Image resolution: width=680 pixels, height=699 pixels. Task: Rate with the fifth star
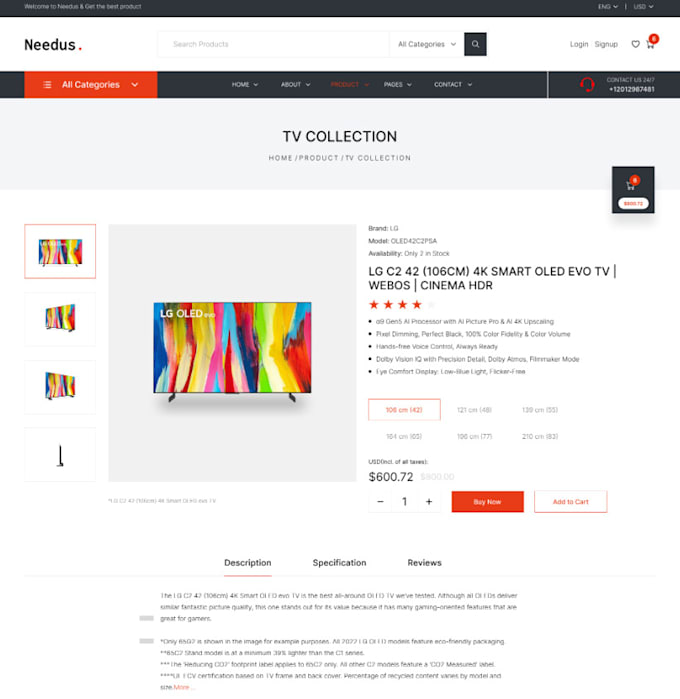tap(431, 304)
